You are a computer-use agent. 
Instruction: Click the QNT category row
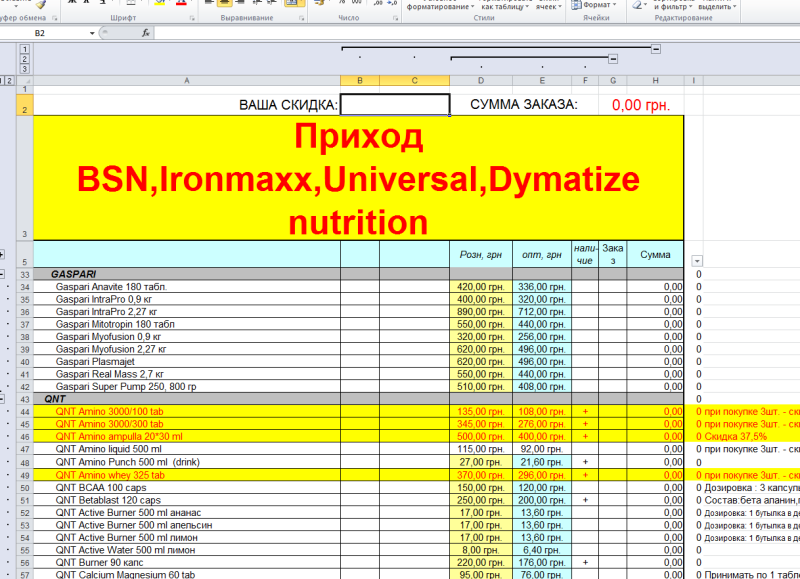tap(358, 399)
